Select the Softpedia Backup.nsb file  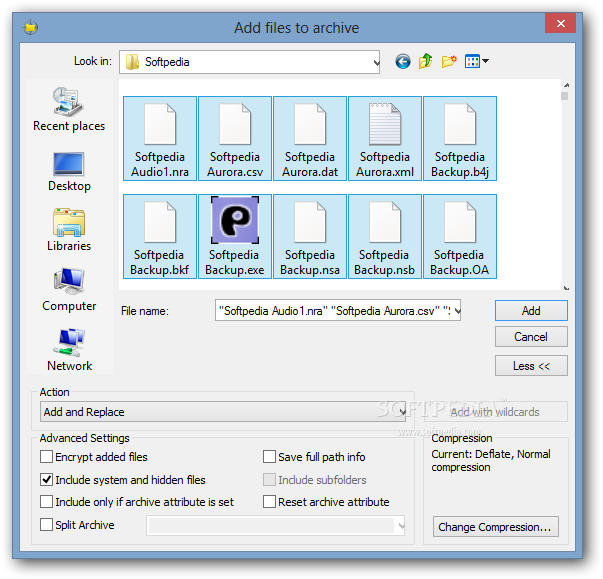385,236
